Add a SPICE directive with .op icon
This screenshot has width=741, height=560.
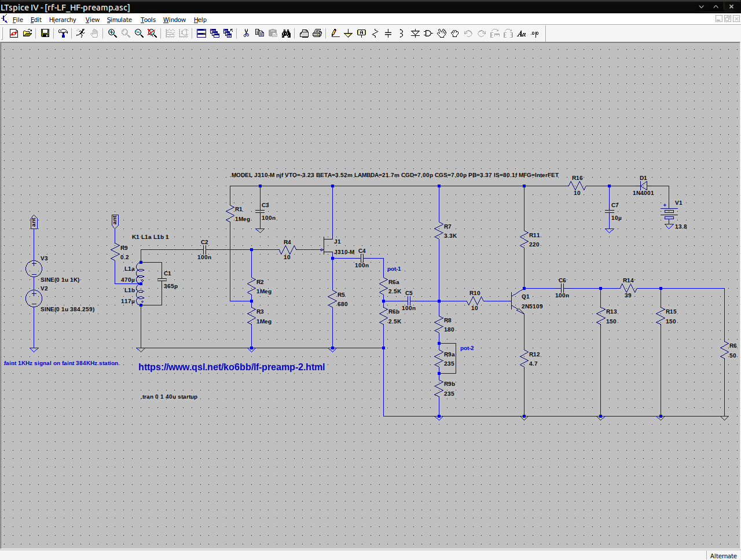535,34
